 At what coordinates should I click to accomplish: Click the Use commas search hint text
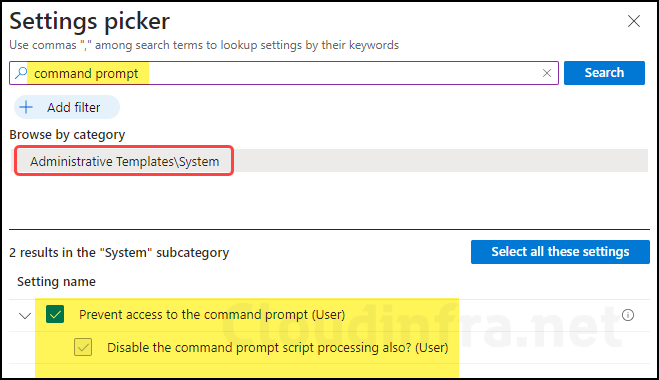pyautogui.click(x=204, y=45)
